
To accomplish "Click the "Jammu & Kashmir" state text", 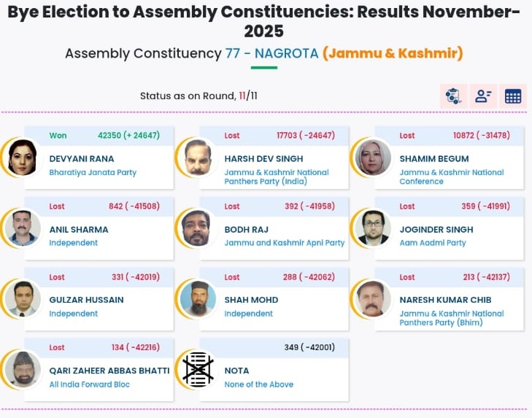I will pos(393,53).
